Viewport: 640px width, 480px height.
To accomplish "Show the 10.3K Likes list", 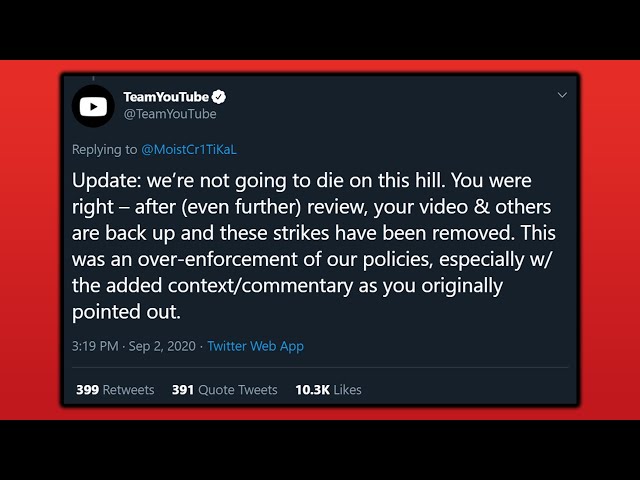I will [x=328, y=390].
